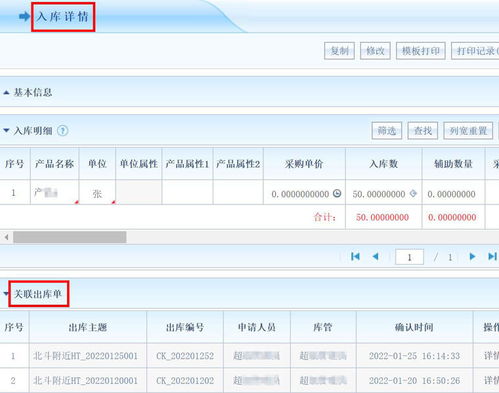Image resolution: width=499 pixels, height=393 pixels.
Task: Click the 修改 button
Action: pyautogui.click(x=375, y=51)
